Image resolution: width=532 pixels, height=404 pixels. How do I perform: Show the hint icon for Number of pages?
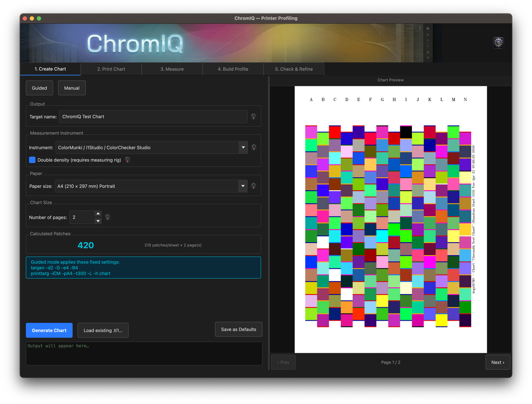pyautogui.click(x=107, y=217)
